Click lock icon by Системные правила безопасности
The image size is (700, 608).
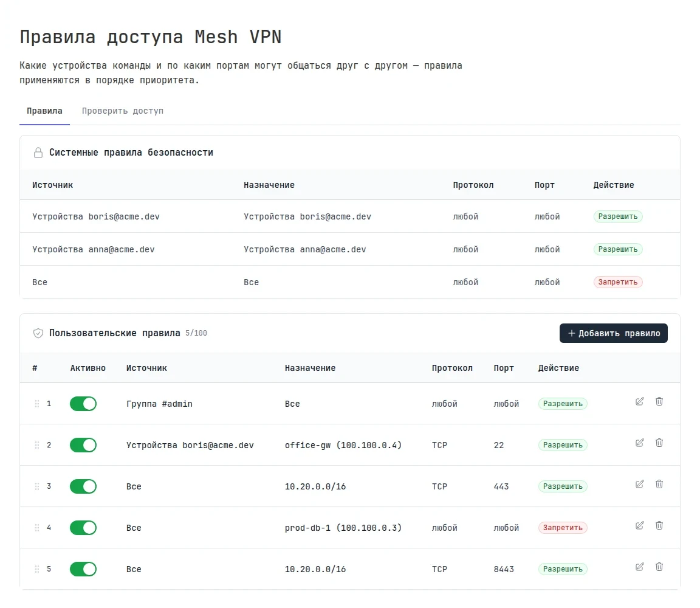point(38,153)
